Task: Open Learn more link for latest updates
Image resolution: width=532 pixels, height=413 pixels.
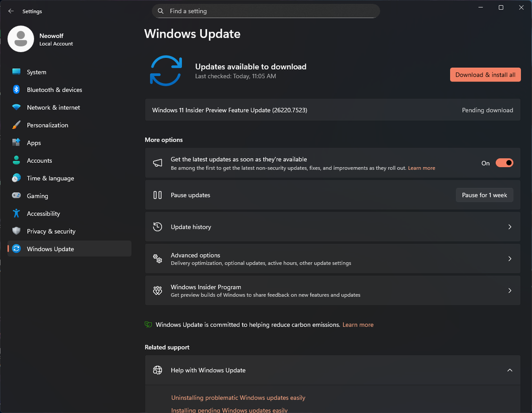Action: [421, 168]
